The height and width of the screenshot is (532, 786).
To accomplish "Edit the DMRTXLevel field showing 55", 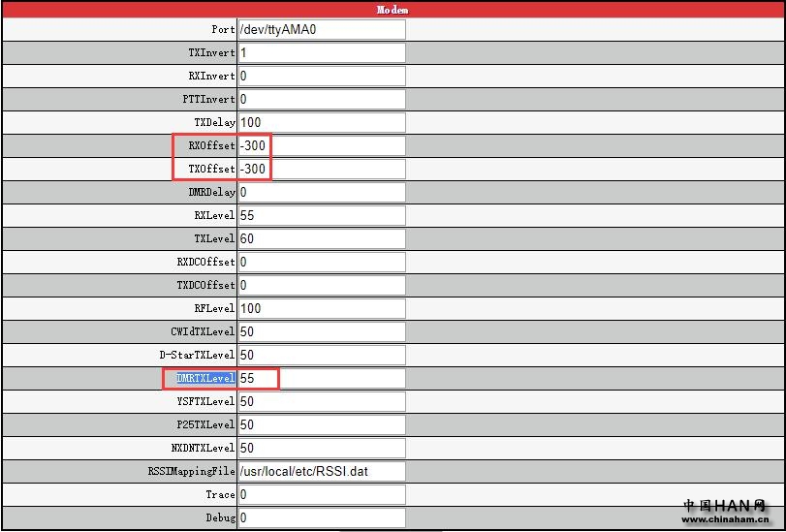I will click(x=321, y=378).
